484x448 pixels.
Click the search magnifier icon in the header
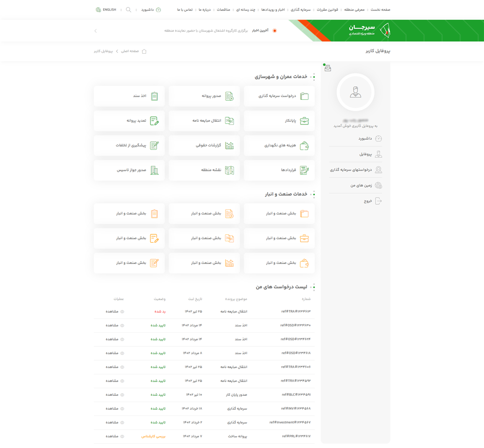pos(129,10)
